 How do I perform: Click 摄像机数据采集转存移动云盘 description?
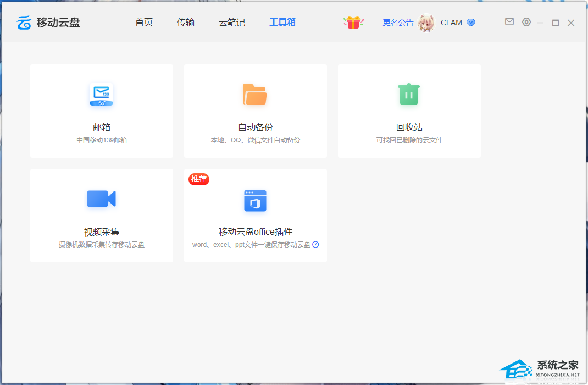pos(102,245)
